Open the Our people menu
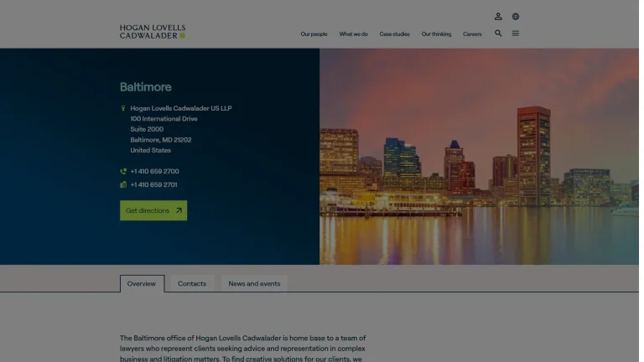This screenshot has height=362, width=644. click(314, 34)
